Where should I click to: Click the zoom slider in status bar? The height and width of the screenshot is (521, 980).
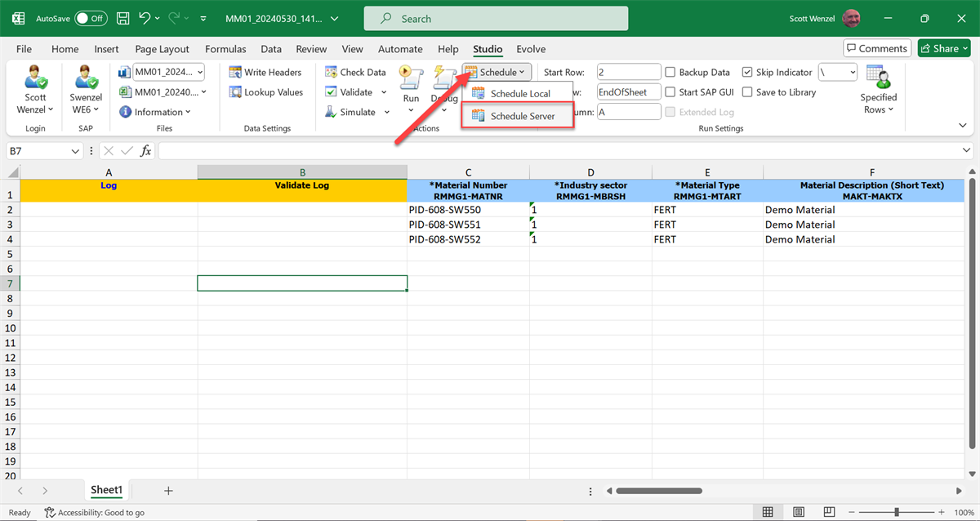[x=897, y=512]
